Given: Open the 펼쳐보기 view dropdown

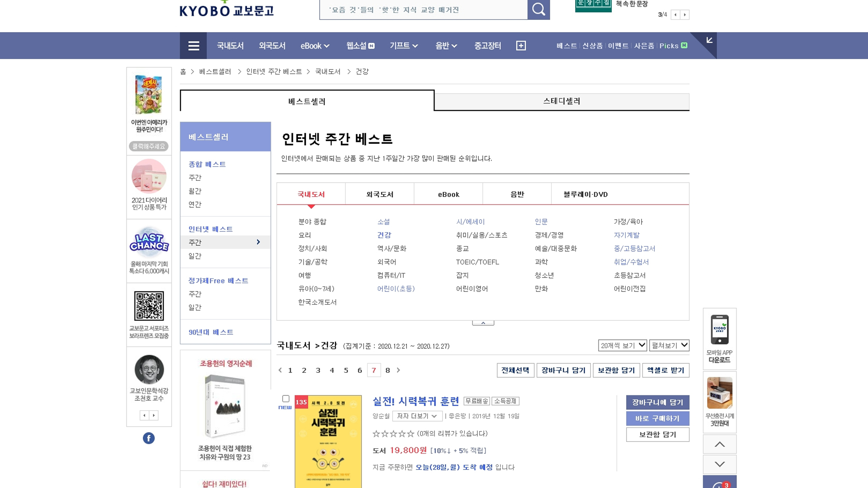Looking at the screenshot, I should (x=669, y=345).
